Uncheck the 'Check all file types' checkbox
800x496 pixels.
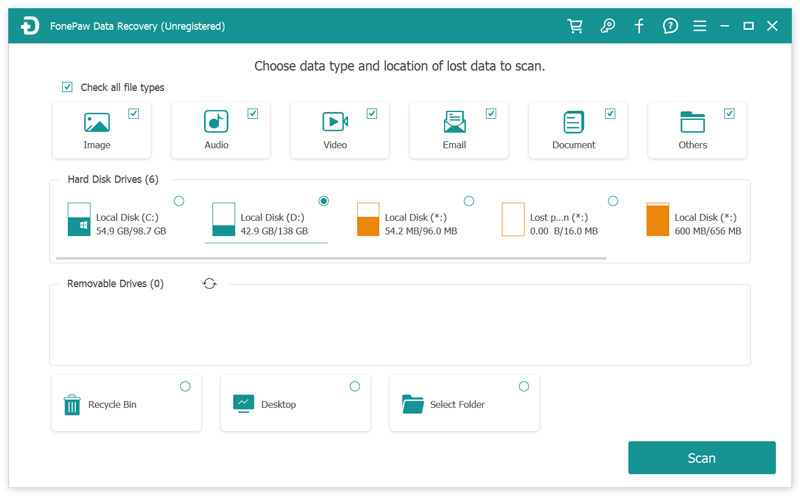coord(67,88)
